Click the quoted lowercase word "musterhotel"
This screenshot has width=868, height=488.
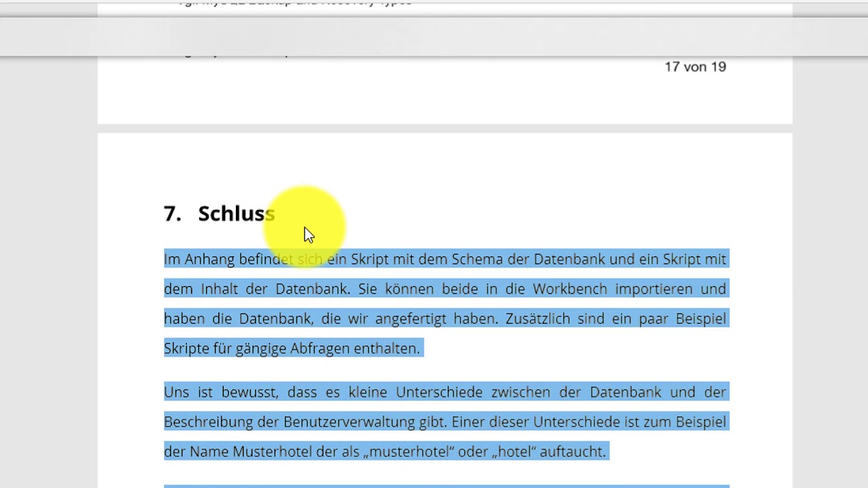[409, 451]
